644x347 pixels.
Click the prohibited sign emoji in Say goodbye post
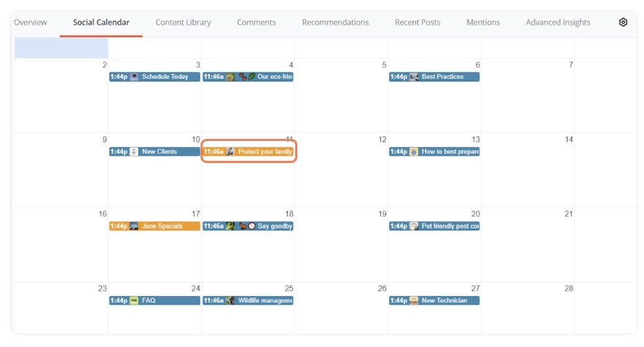coord(251,226)
